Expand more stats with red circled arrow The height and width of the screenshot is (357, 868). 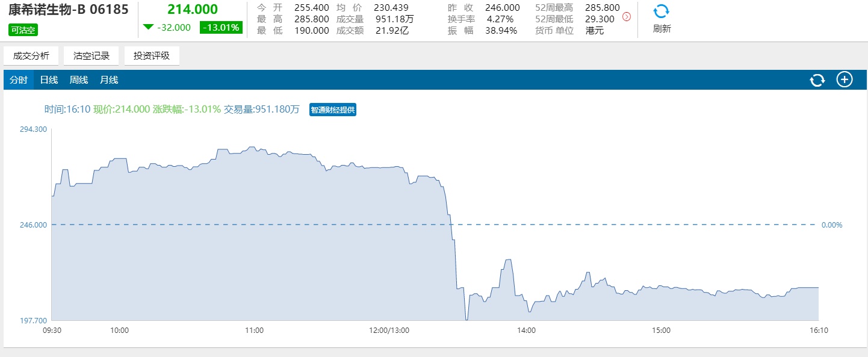pyautogui.click(x=626, y=17)
